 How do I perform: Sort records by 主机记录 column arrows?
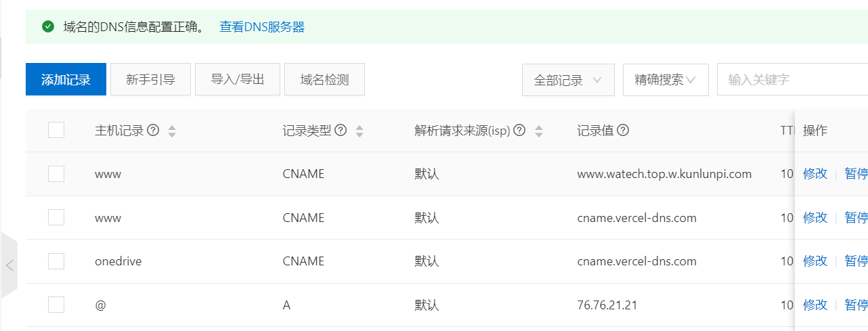(x=172, y=131)
